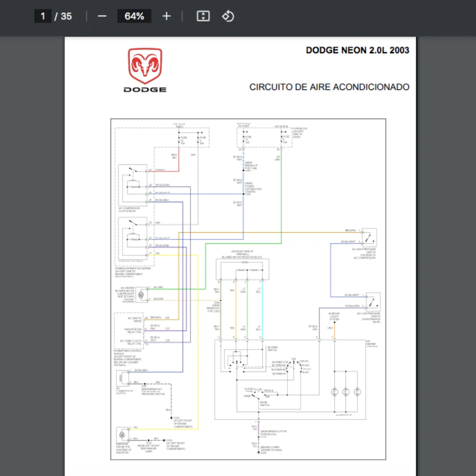476x476 pixels.
Task: Click the heading "DODGE NEON 2.0L 2003"
Action: [x=357, y=50]
